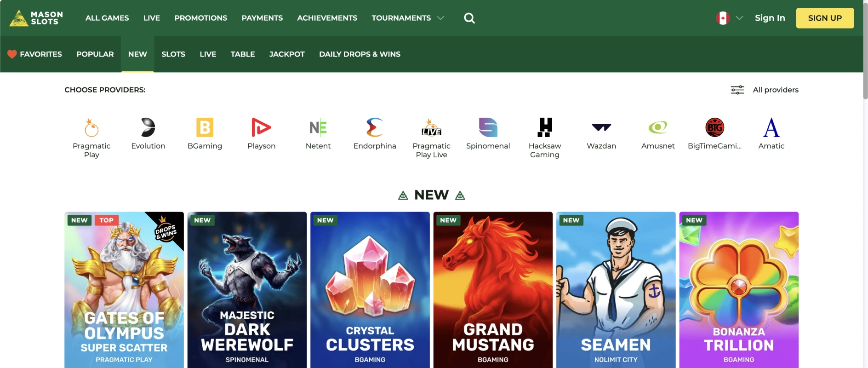Expand the language dropdown chevron
868x368 pixels.
pyautogui.click(x=739, y=18)
